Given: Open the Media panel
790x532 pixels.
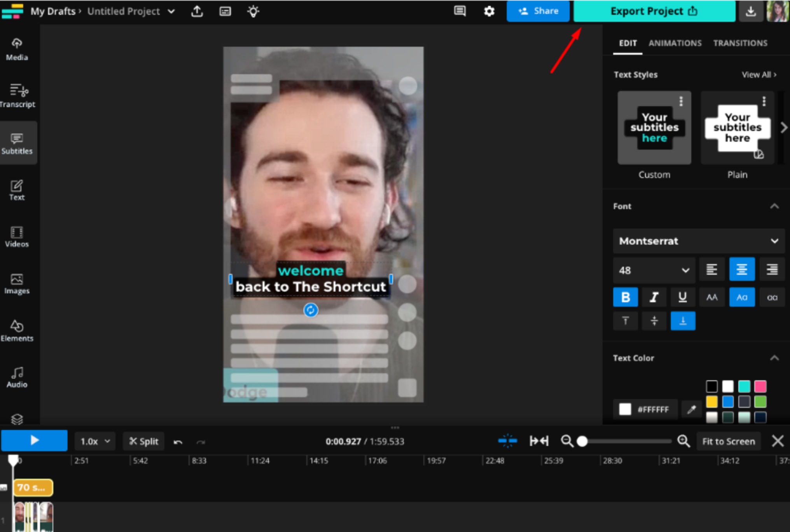Looking at the screenshot, I should point(17,49).
